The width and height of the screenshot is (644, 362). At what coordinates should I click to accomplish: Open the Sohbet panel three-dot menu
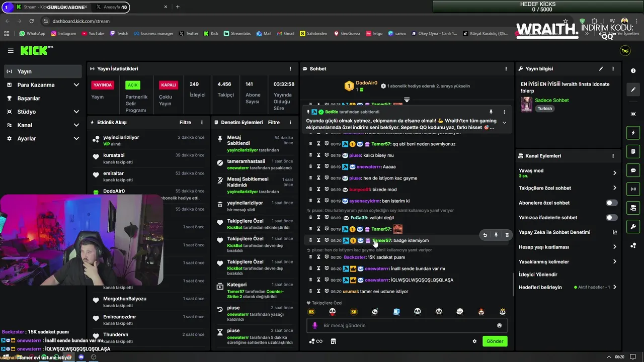click(506, 69)
